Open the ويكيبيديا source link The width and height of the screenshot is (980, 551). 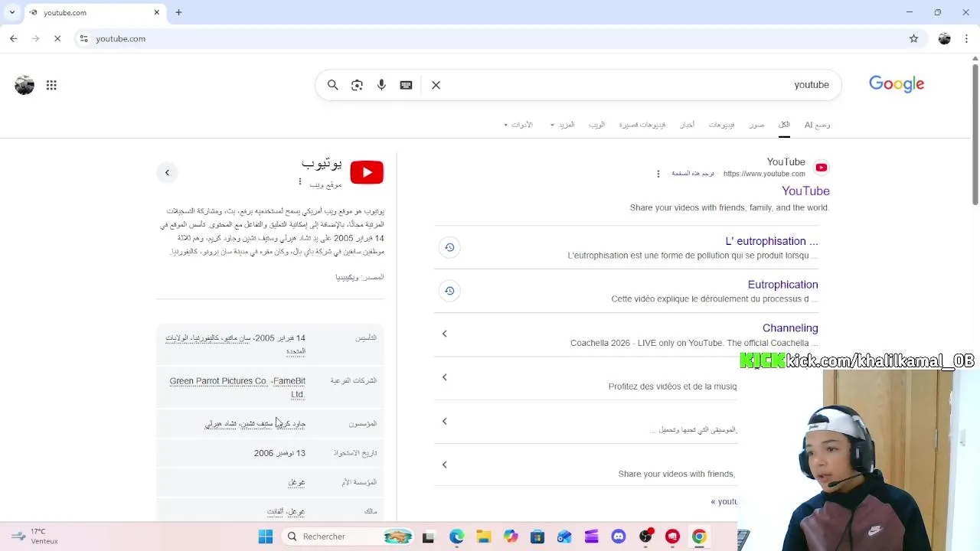(x=347, y=277)
